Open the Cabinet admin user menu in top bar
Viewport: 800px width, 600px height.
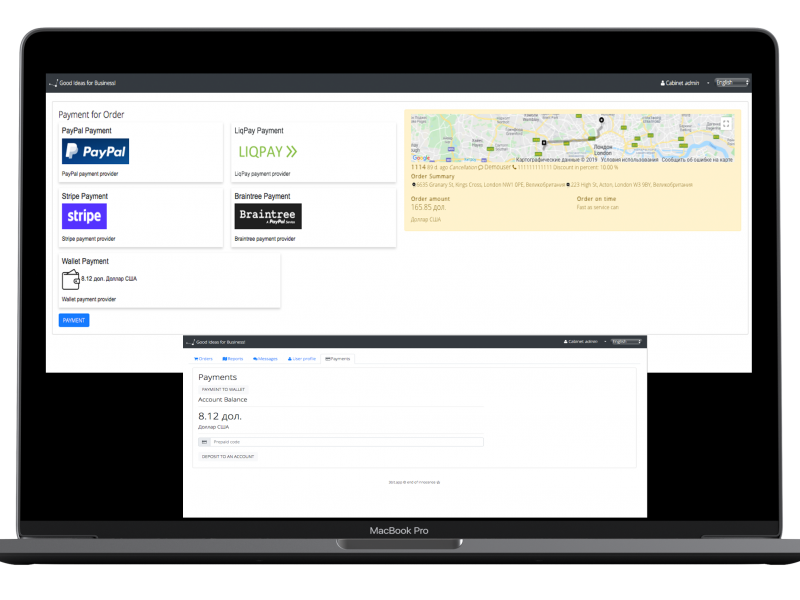[x=684, y=83]
